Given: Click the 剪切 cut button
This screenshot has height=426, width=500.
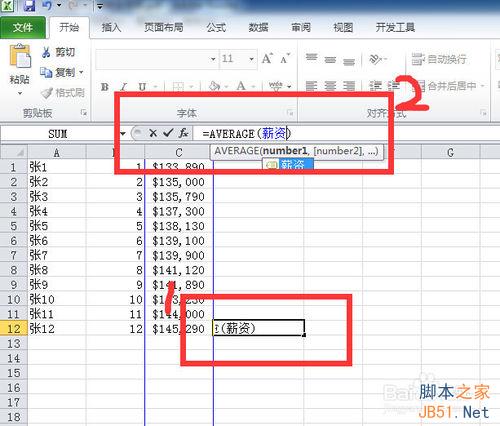Looking at the screenshot, I should pos(59,52).
